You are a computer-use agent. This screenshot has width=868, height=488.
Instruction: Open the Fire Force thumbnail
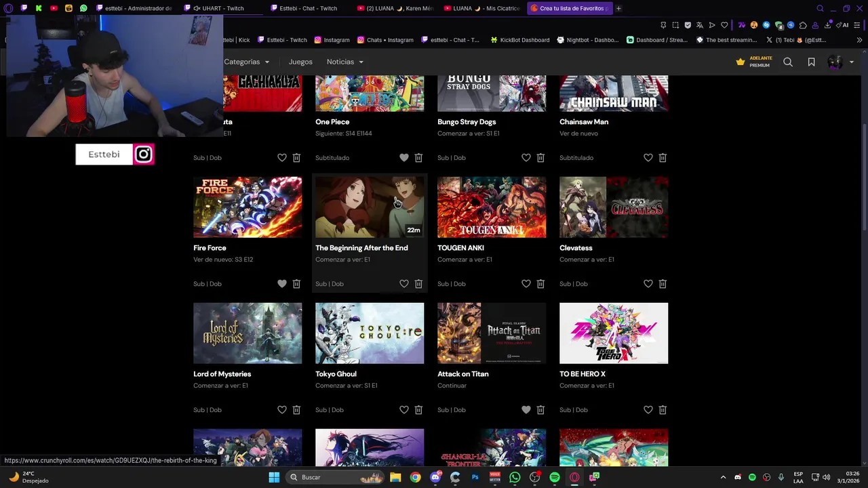pyautogui.click(x=248, y=207)
